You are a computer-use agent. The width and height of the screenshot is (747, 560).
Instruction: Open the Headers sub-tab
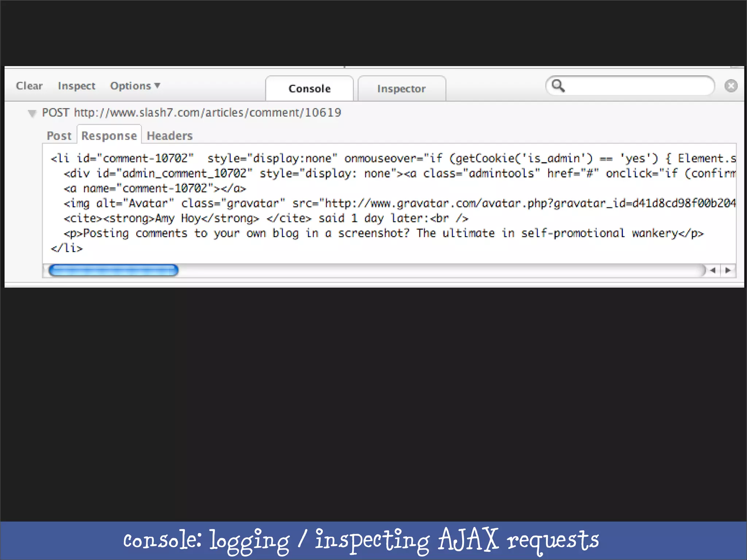tap(170, 136)
